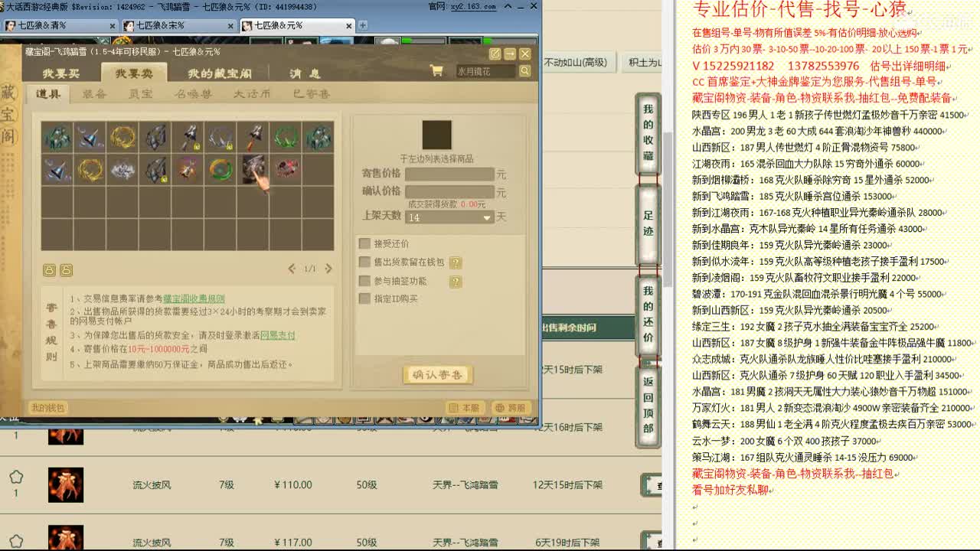Switch to 我的藏宝阁 tab

(220, 73)
